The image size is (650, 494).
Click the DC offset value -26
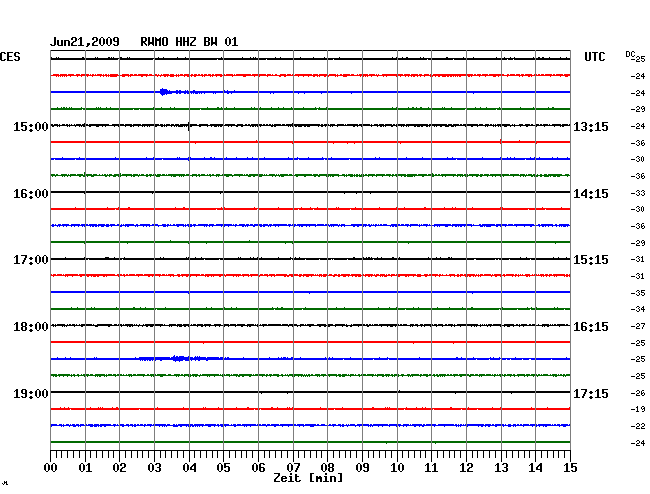pos(638,393)
